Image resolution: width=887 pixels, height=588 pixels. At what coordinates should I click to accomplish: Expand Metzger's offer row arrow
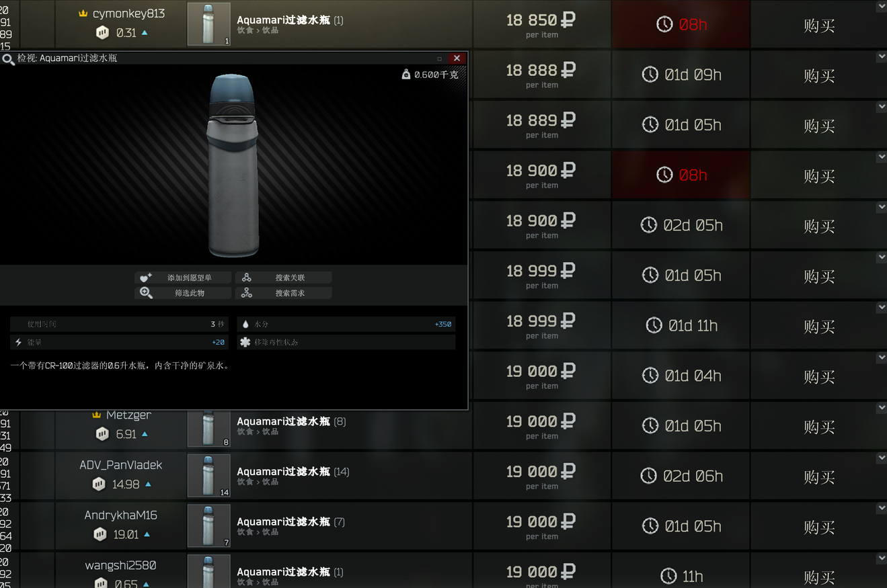coord(881,408)
